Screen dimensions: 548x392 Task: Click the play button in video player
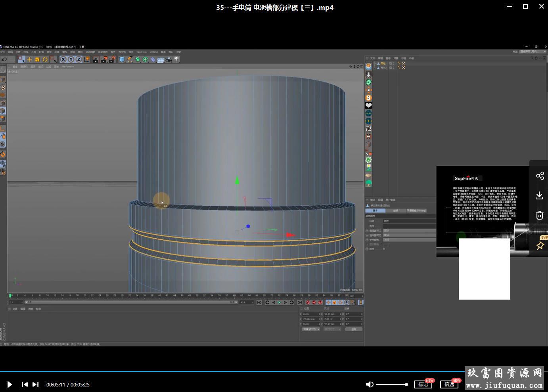click(10, 384)
